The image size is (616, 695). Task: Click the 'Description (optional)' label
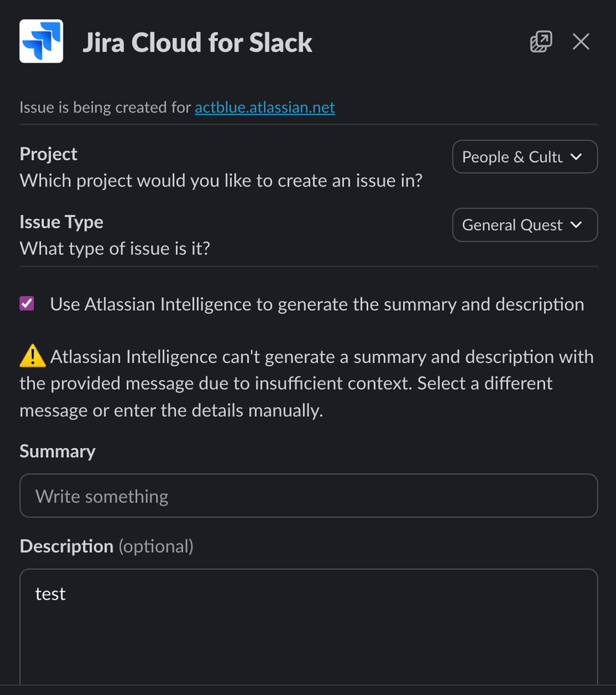pos(106,547)
